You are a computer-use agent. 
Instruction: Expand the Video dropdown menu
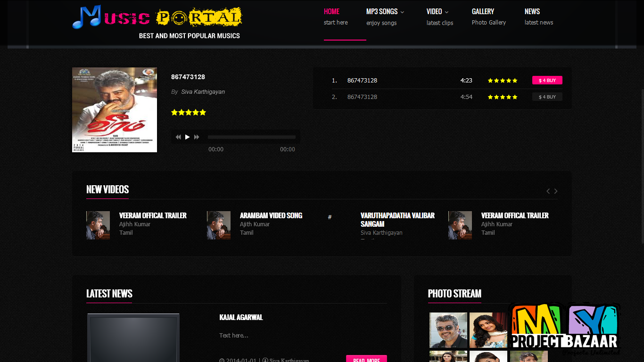(x=437, y=12)
